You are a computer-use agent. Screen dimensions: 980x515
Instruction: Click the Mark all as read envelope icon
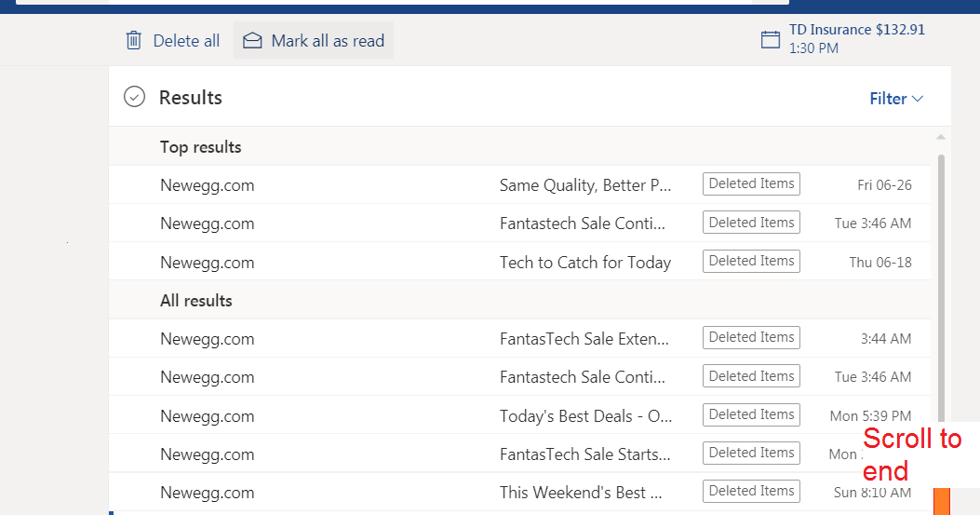click(x=252, y=41)
